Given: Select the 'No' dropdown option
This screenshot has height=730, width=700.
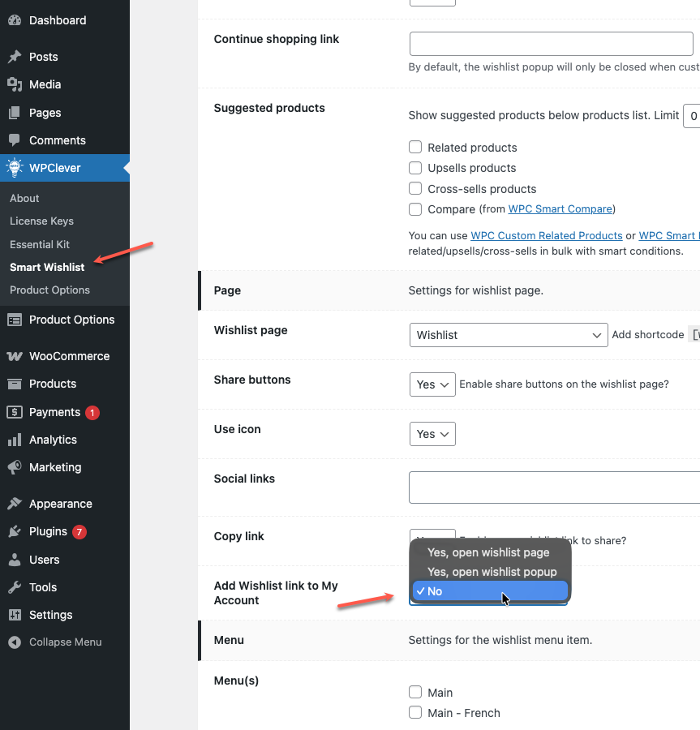Looking at the screenshot, I should tap(490, 591).
